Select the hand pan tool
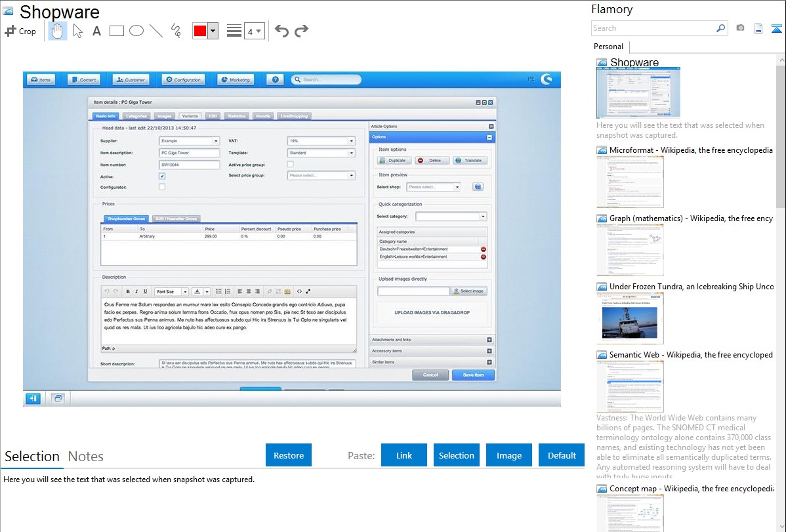Viewport: 786px width, 532px height. [57, 31]
